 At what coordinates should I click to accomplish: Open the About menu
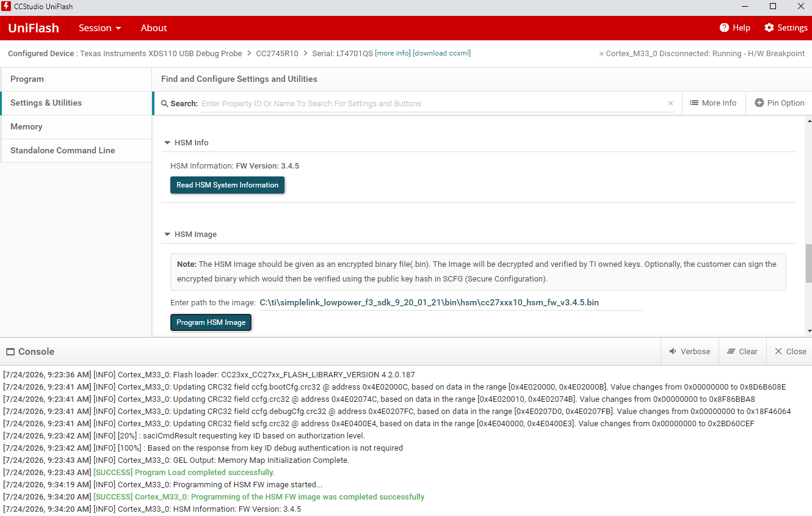point(154,28)
